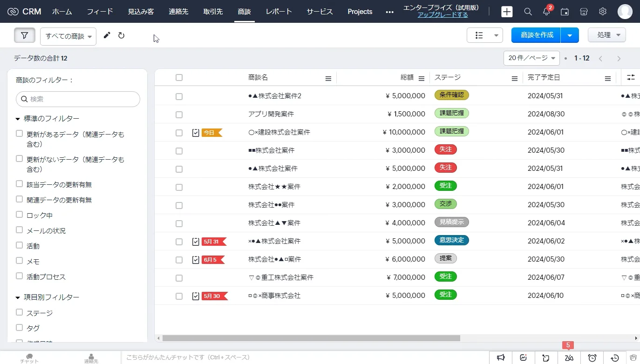Viewport: 640px width, 364px height.
Task: Open 完了予定日 column menu icon
Action: point(608,79)
